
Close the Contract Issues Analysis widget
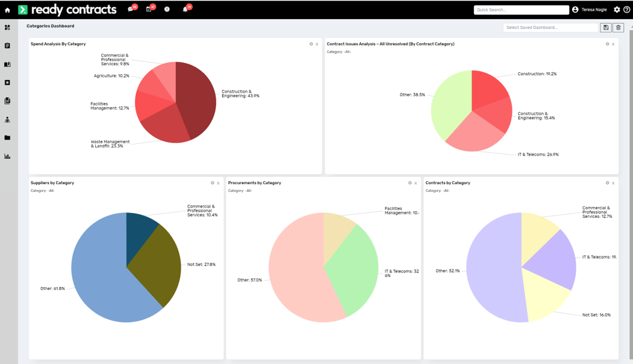point(613,45)
